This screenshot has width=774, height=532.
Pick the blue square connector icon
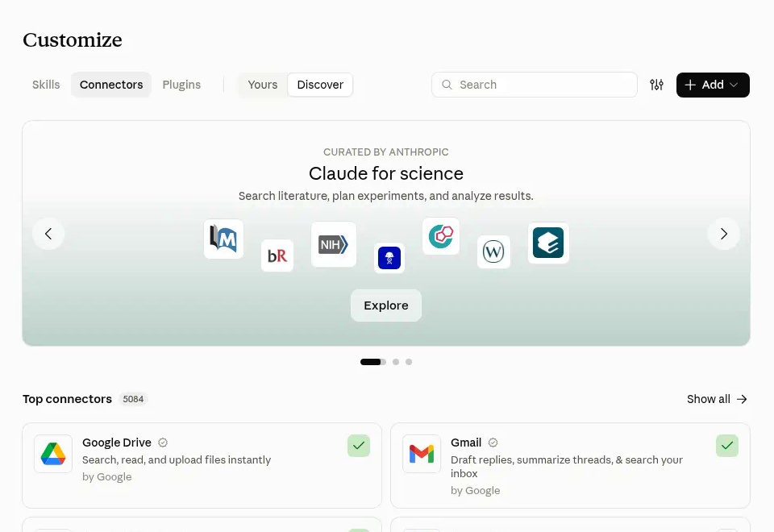coord(389,258)
